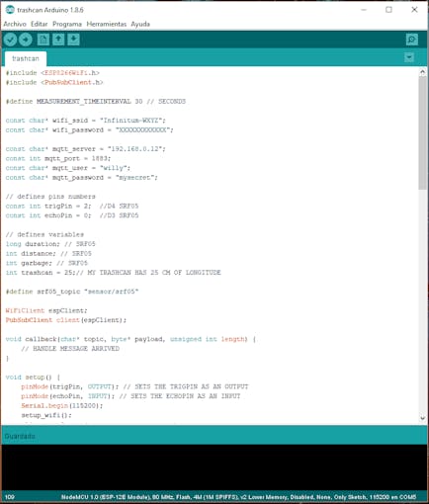The width and height of the screenshot is (429, 504).
Task: Click the srf05_topic define line
Action: pos(72,292)
